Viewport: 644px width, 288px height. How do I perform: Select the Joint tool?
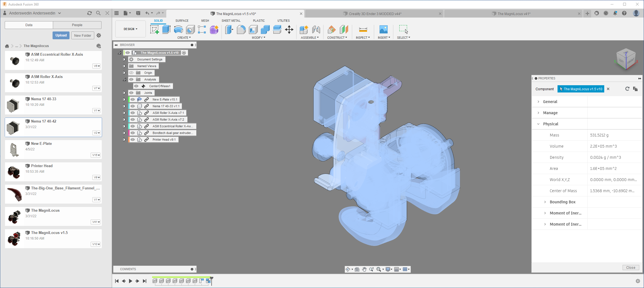point(316,29)
